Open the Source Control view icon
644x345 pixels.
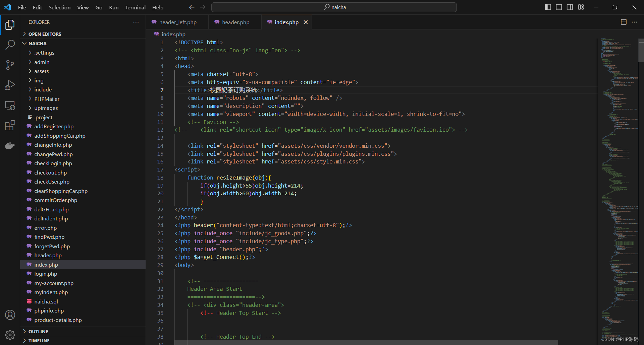(10, 65)
